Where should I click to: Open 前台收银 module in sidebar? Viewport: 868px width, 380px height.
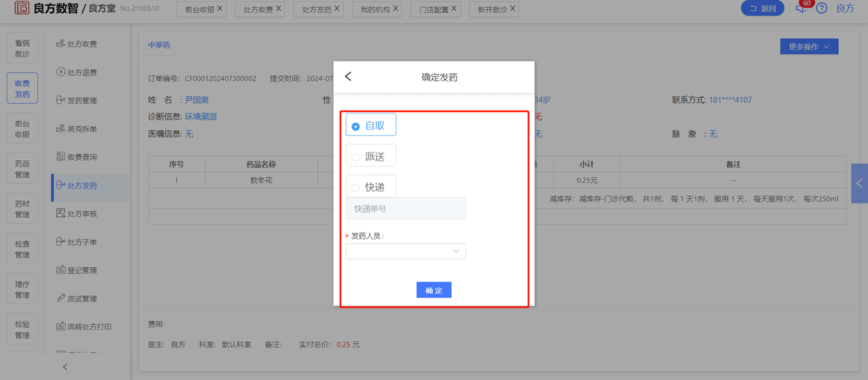point(22,128)
